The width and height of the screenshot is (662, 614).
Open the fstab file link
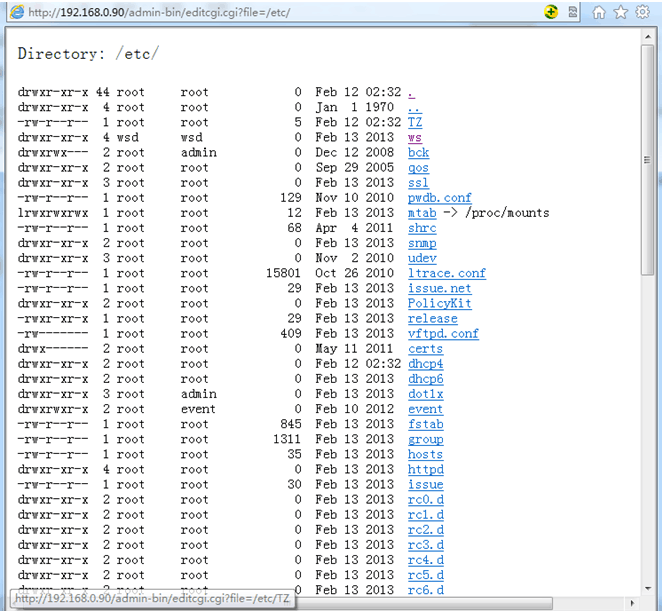425,424
